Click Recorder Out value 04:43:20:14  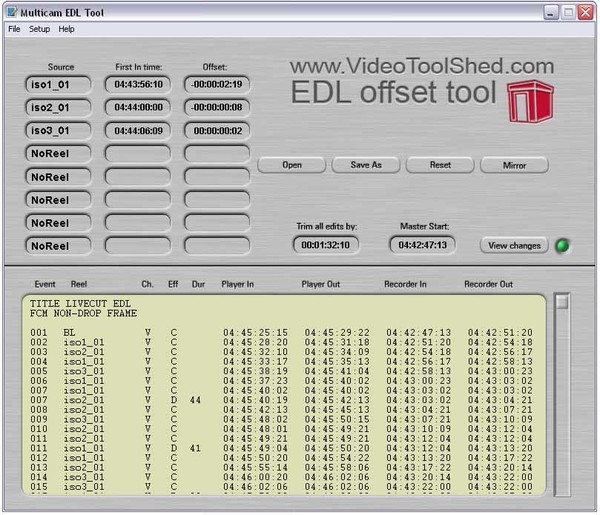pyautogui.click(x=500, y=468)
